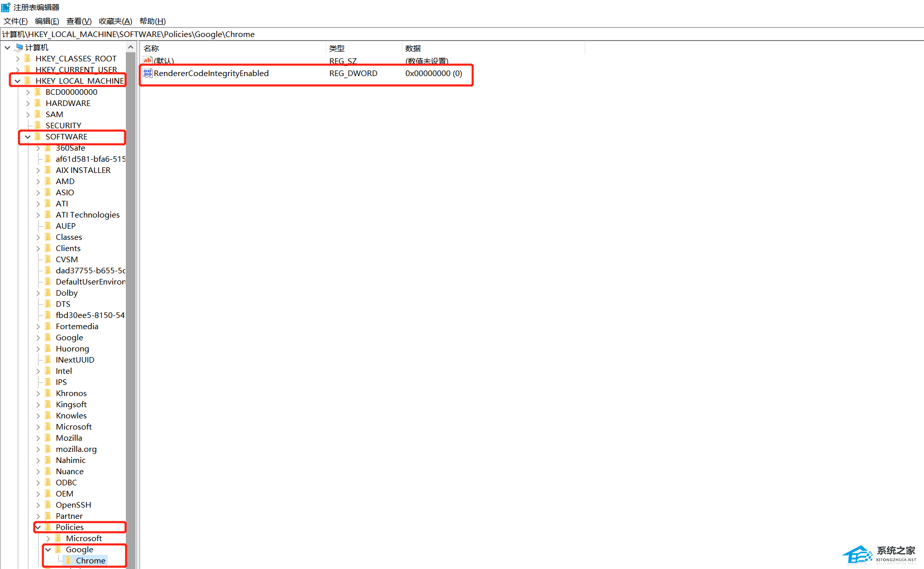The image size is (924, 569).
Task: Click the tree scrollbar up arrow
Action: 131,47
